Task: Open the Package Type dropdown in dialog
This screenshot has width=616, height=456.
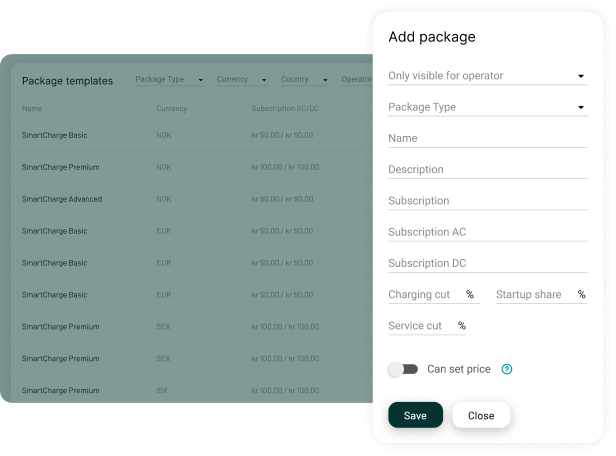Action: [487, 107]
